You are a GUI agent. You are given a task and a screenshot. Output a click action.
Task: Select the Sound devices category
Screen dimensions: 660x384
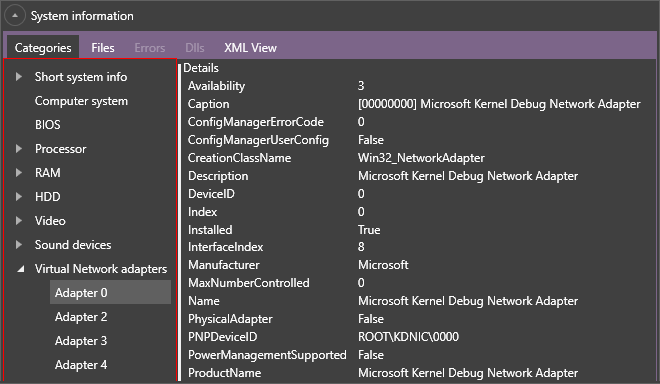pyautogui.click(x=73, y=245)
